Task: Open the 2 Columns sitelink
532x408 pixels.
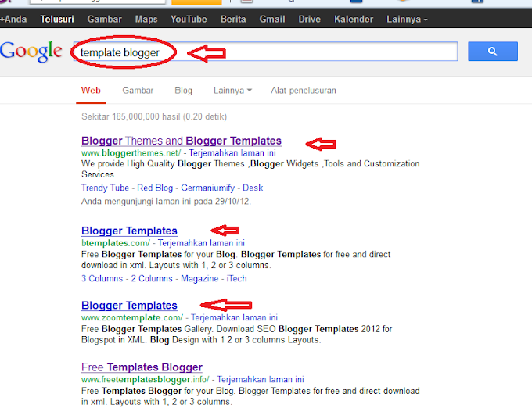Action: [152, 278]
